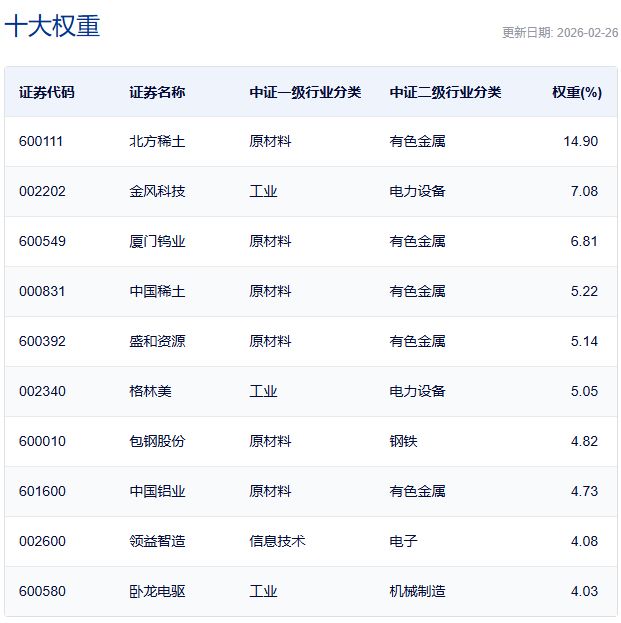Click weight value 7.08

(x=584, y=192)
